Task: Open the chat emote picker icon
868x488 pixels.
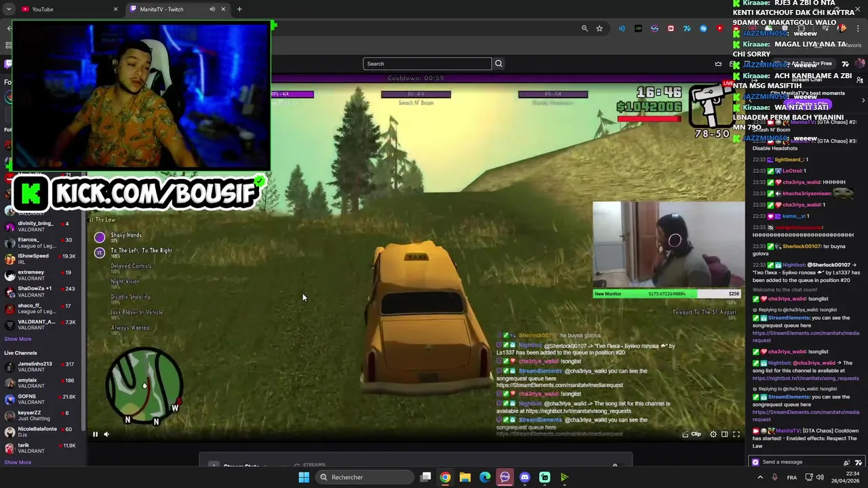Action: click(x=858, y=462)
